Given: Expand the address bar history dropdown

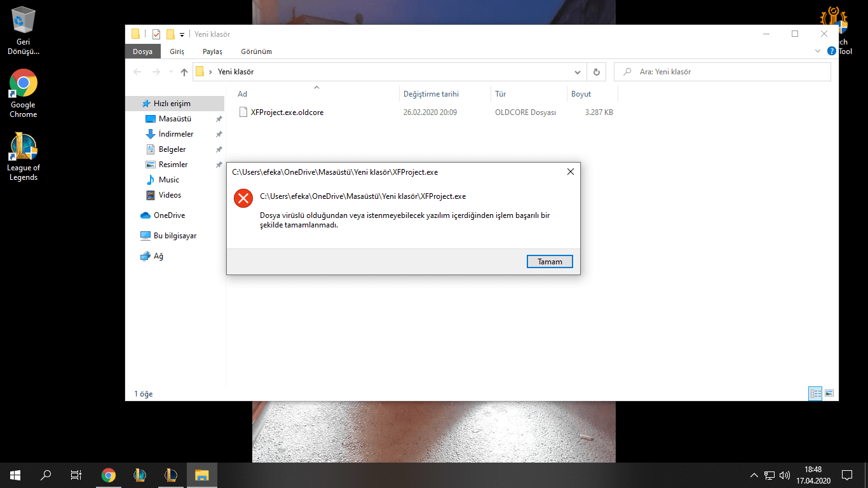Looking at the screenshot, I should pos(578,72).
